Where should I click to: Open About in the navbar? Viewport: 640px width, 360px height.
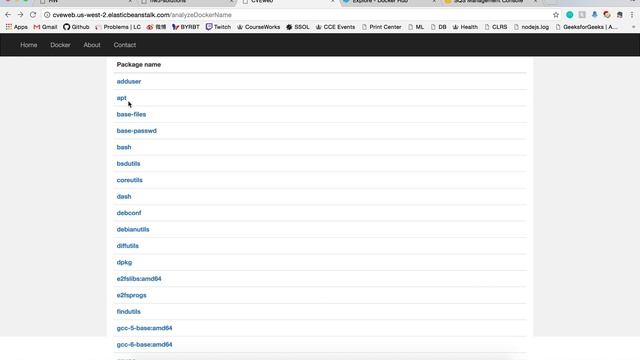(x=92, y=45)
